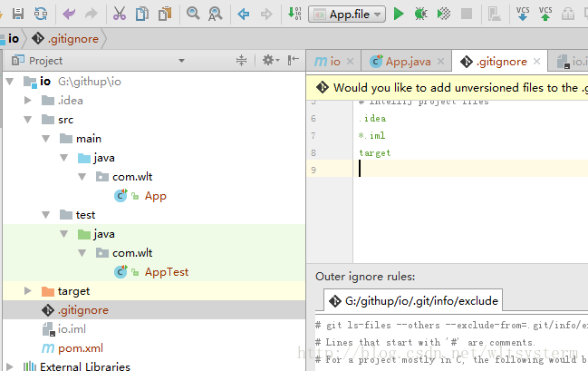Close the App.java editor tab
The width and height of the screenshot is (588, 371).
[x=441, y=61]
